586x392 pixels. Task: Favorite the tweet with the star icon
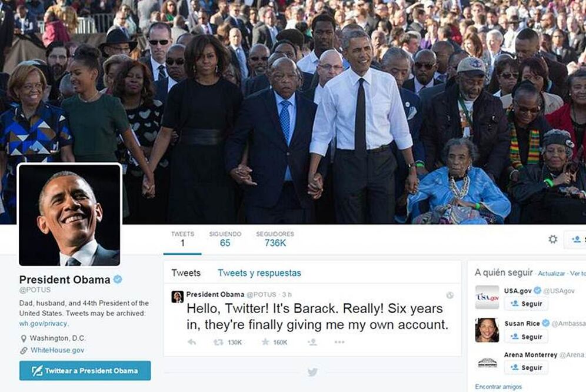click(x=265, y=342)
